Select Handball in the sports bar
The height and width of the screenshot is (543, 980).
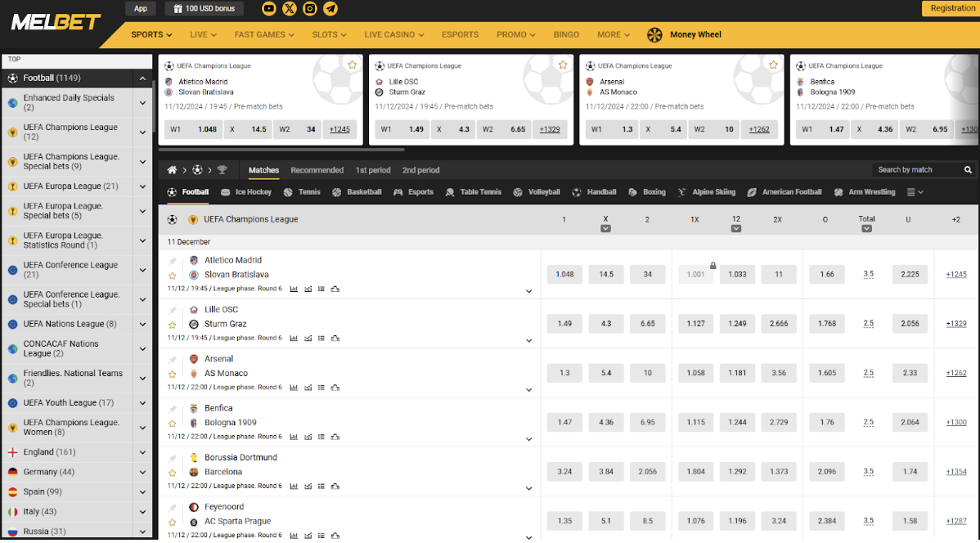tap(594, 192)
